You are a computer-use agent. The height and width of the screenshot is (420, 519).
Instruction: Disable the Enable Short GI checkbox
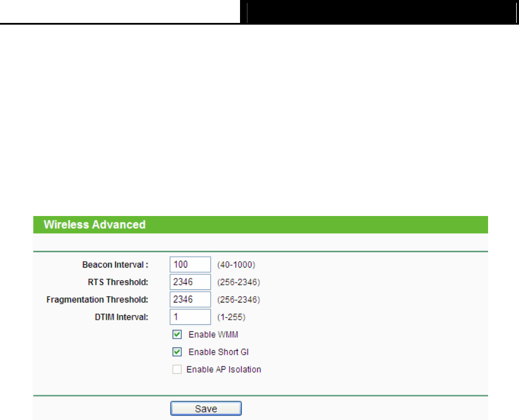(x=177, y=352)
